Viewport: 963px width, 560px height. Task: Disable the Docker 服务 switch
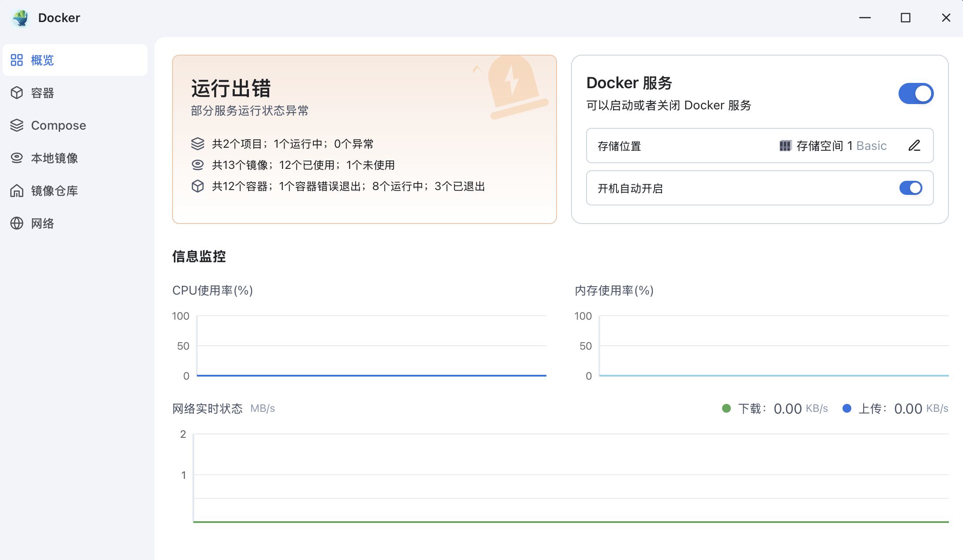[x=916, y=93]
